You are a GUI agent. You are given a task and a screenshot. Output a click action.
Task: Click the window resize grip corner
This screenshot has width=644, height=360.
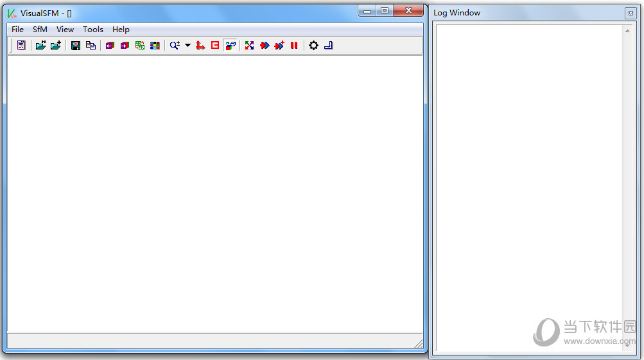point(419,344)
